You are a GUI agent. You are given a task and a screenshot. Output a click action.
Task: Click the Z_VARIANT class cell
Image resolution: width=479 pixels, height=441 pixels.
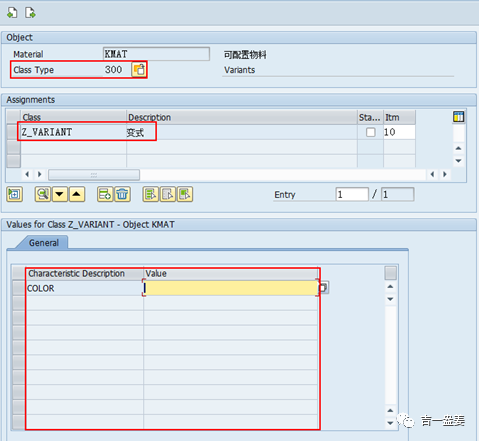pos(73,132)
